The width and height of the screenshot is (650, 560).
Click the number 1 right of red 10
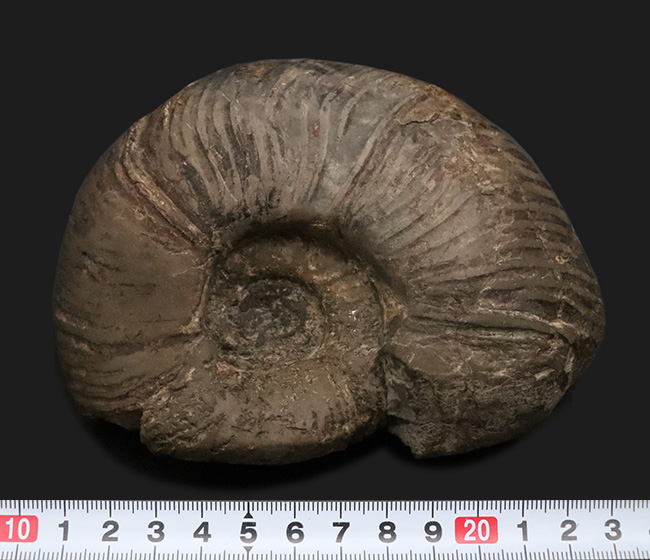(64, 530)
